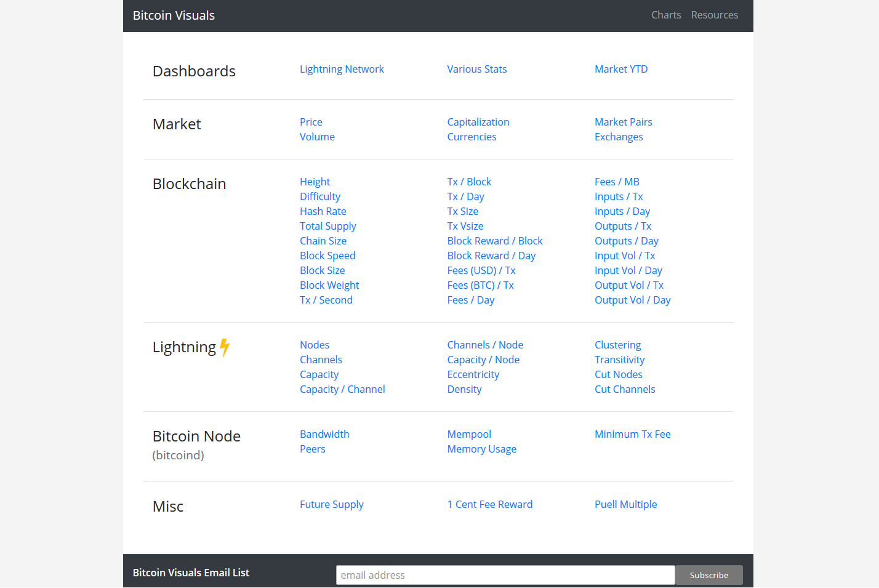The image size is (879, 588).
Task: View the Capacity / Node chart
Action: pos(483,360)
